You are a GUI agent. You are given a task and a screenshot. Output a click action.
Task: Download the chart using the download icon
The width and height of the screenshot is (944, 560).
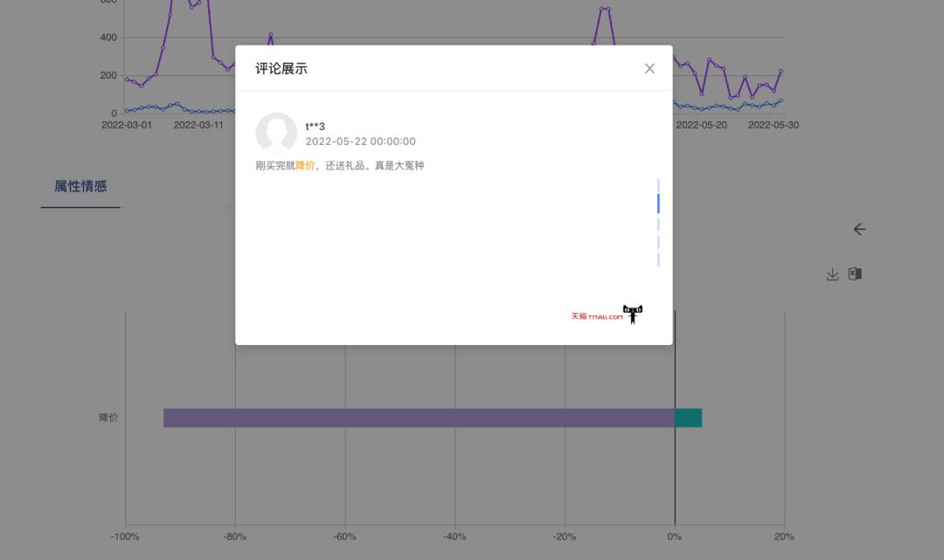click(830, 273)
